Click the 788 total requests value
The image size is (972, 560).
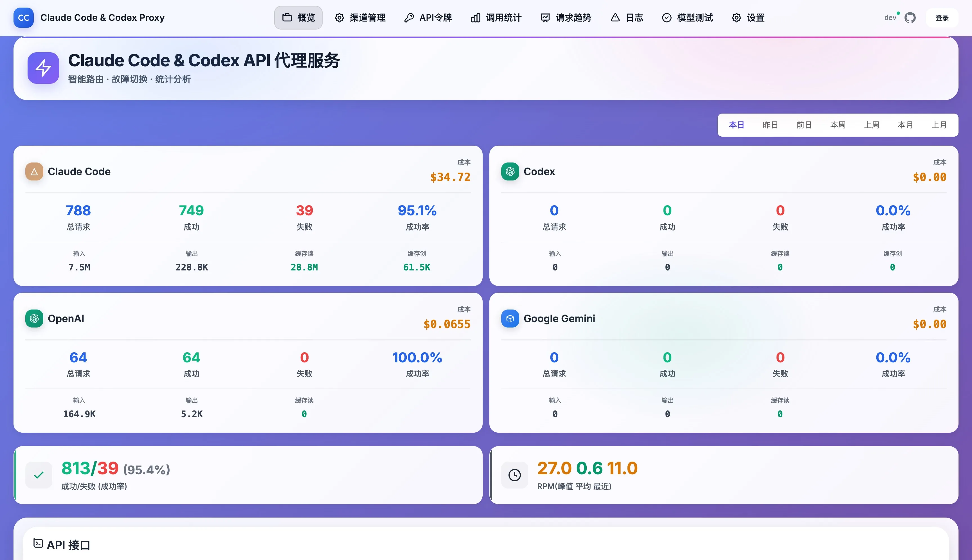[78, 210]
